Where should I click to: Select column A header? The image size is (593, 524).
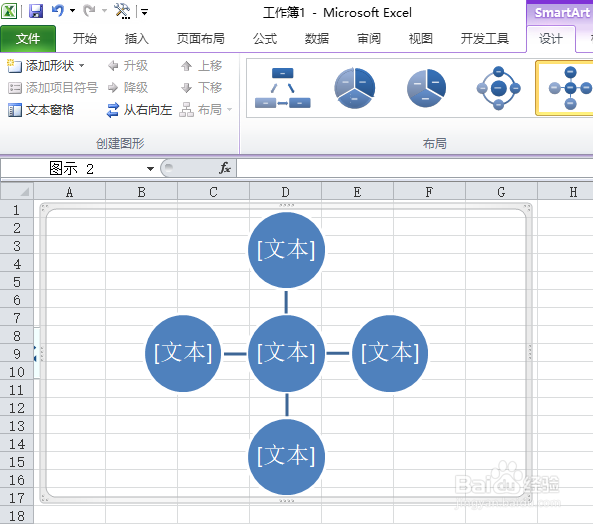coord(70,192)
